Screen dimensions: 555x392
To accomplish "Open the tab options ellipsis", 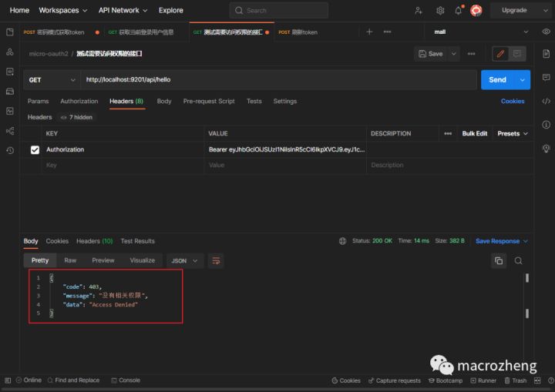I will point(387,32).
